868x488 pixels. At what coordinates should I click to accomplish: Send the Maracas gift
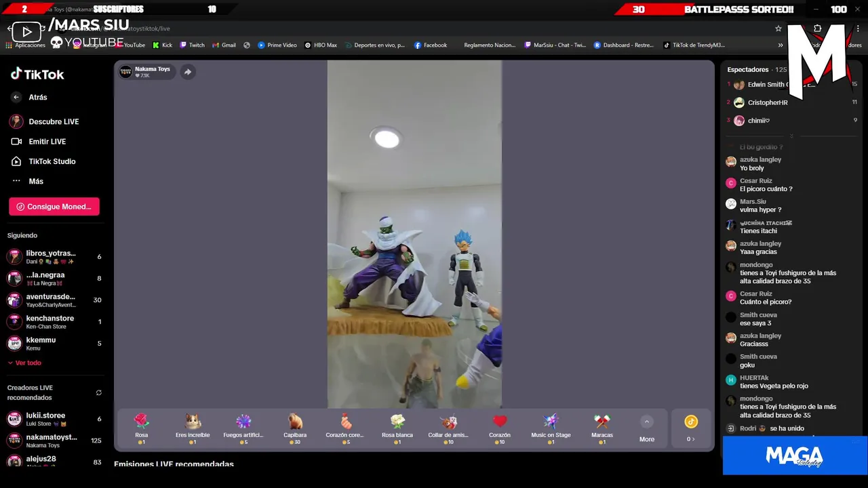[x=602, y=429]
